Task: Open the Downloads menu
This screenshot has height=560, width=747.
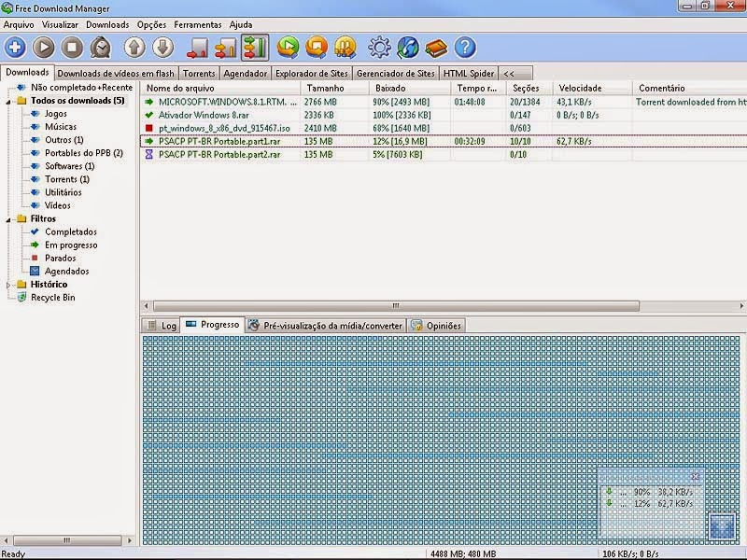Action: tap(107, 25)
